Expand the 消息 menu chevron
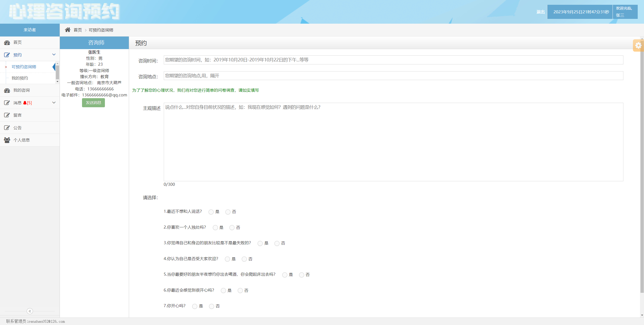644x325 pixels. pyautogui.click(x=54, y=103)
